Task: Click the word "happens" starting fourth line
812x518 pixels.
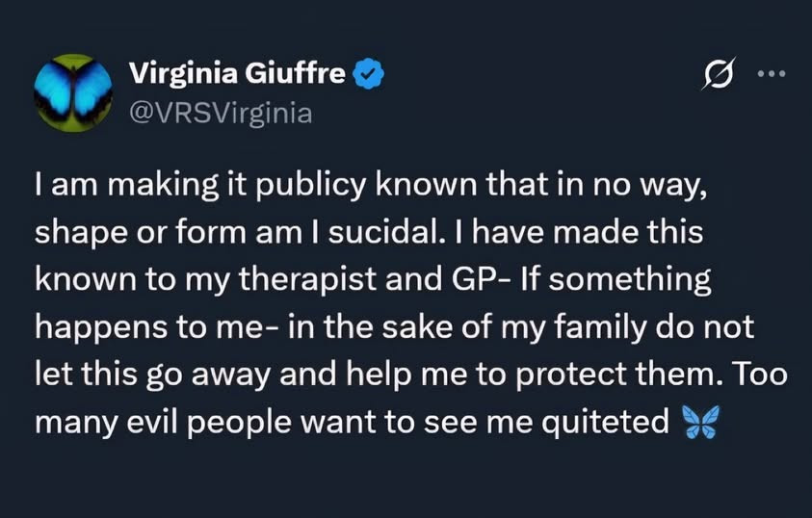Action: [x=90, y=326]
